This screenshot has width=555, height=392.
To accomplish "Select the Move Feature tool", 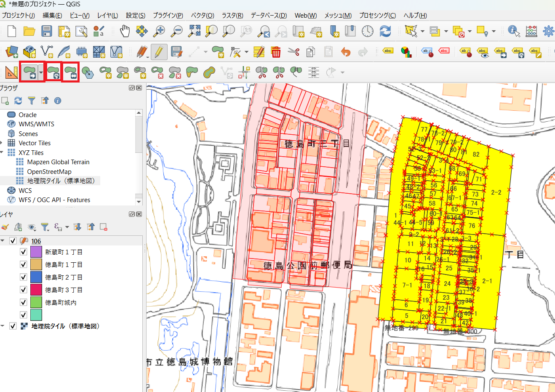I will point(29,72).
